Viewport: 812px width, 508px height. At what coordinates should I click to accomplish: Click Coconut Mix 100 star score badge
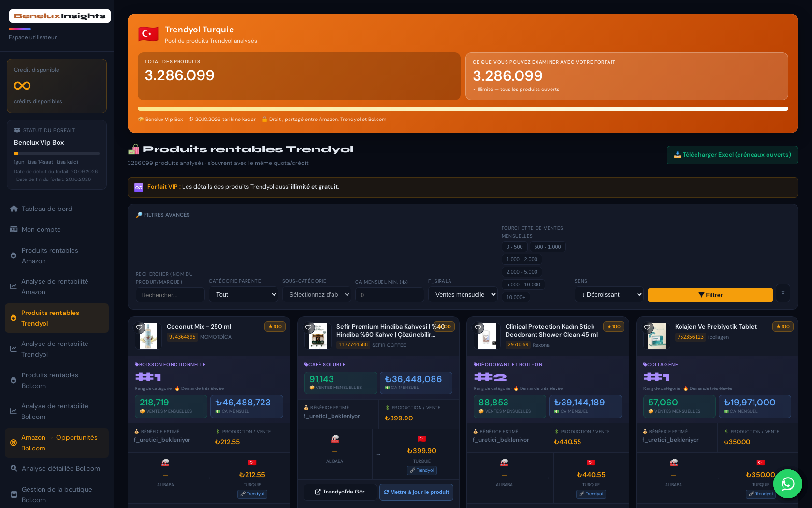pos(275,327)
